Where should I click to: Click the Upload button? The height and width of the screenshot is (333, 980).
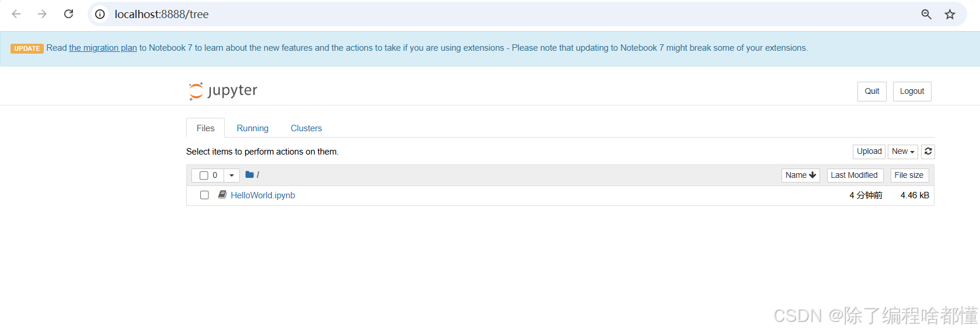click(x=869, y=152)
